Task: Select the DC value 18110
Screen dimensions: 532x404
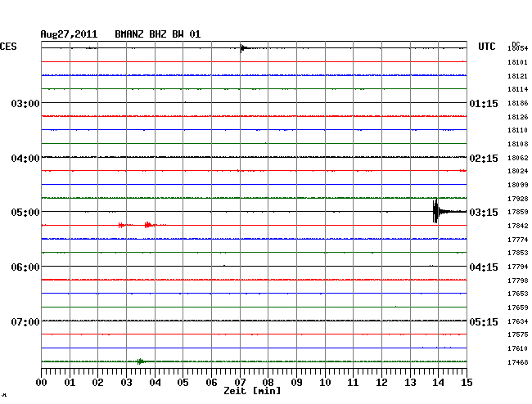Action: [x=518, y=130]
